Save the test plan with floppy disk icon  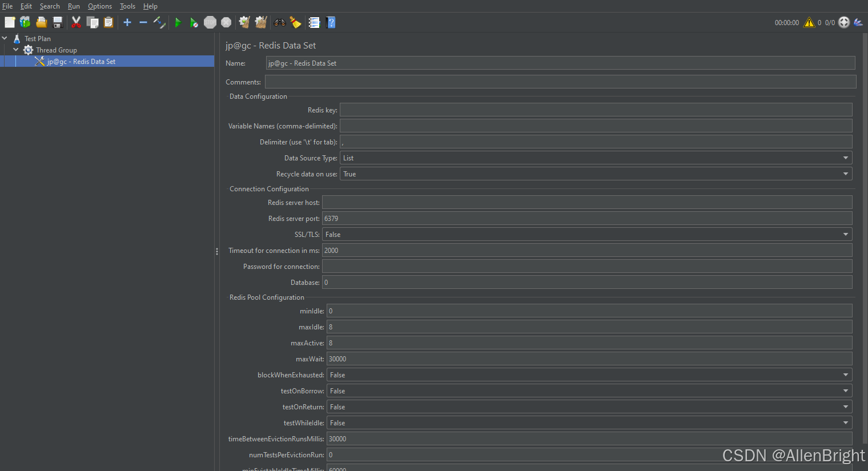pos(58,22)
